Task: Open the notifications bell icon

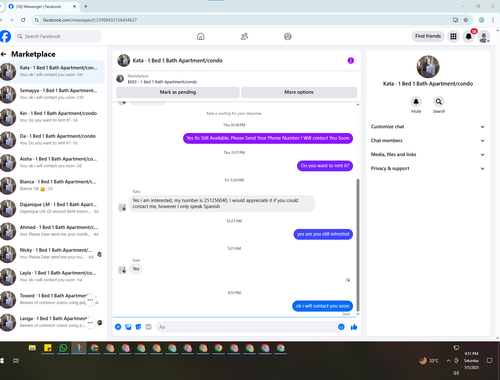Action: click(x=469, y=36)
